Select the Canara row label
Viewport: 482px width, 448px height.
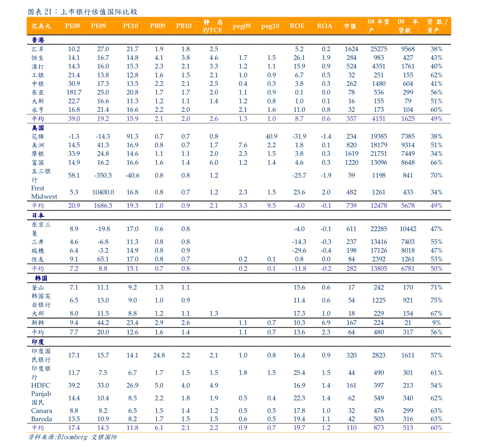point(41,411)
